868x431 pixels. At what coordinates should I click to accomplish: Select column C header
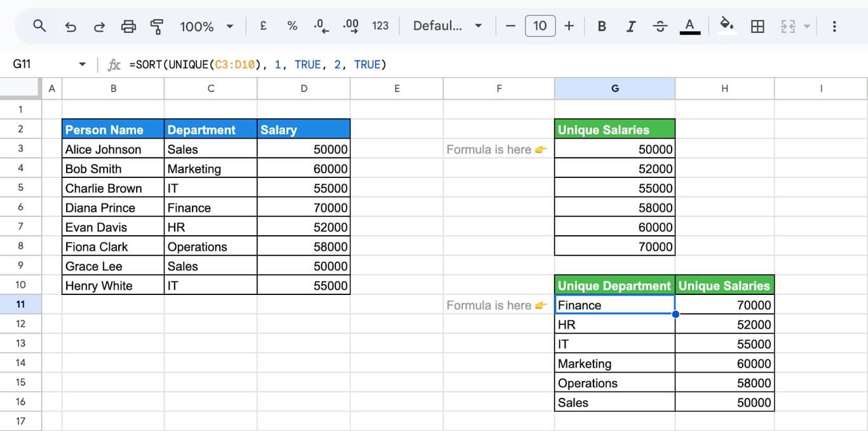[x=210, y=88]
